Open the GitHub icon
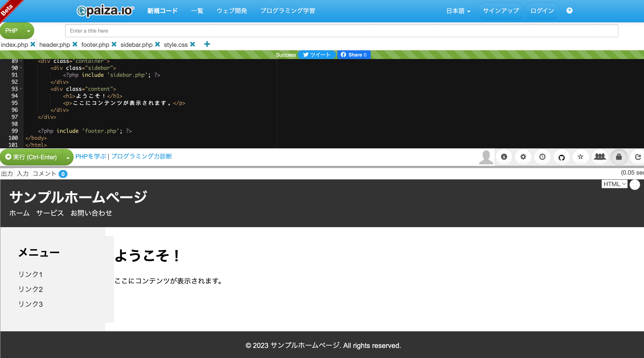The height and width of the screenshot is (358, 644). pos(561,157)
